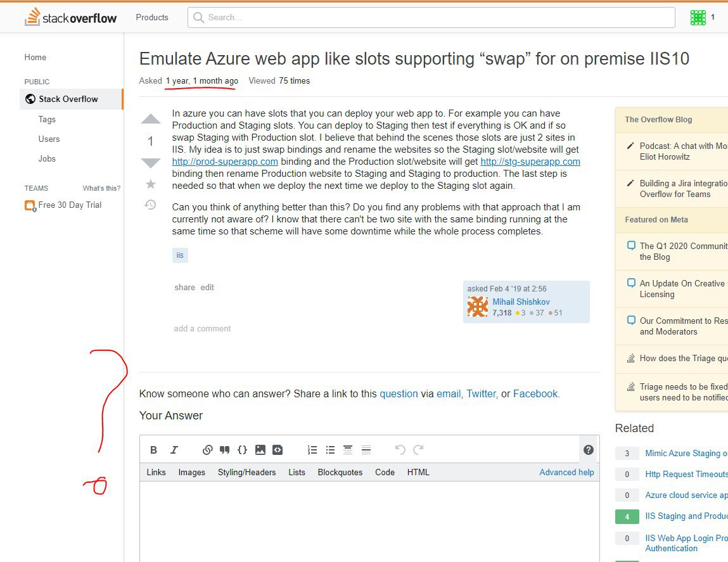Screen dimensions: 728x562
Task: Insert a hyperlink via the editor toolbar
Action: pos(208,450)
